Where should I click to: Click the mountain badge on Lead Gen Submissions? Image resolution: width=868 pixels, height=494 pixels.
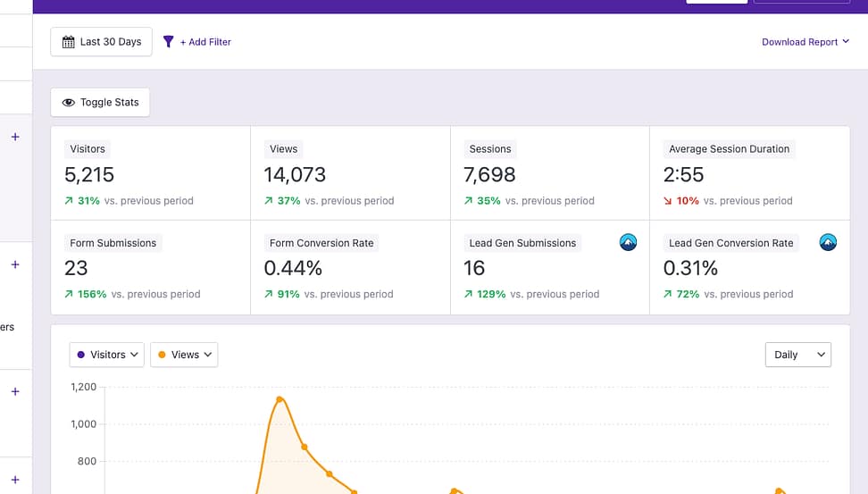628,242
